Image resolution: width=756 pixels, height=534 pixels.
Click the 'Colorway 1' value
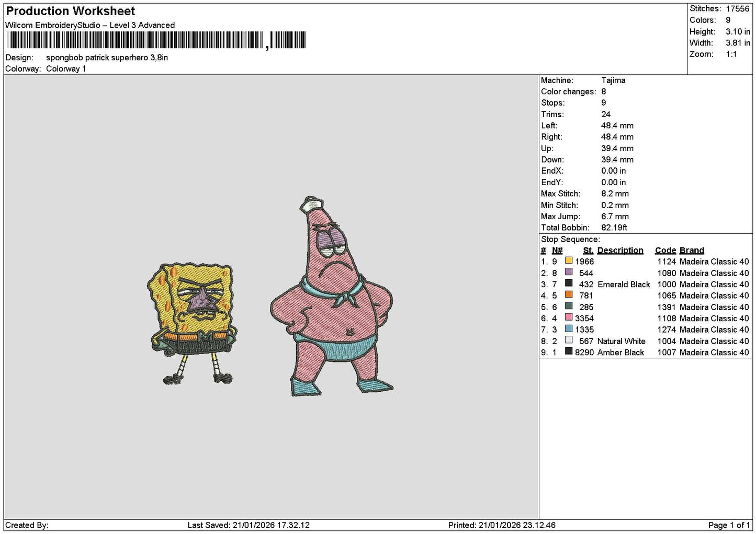click(x=66, y=69)
